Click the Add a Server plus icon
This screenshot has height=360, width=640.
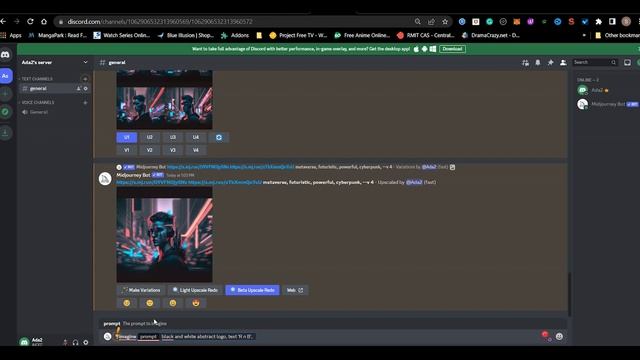pyautogui.click(x=5, y=94)
